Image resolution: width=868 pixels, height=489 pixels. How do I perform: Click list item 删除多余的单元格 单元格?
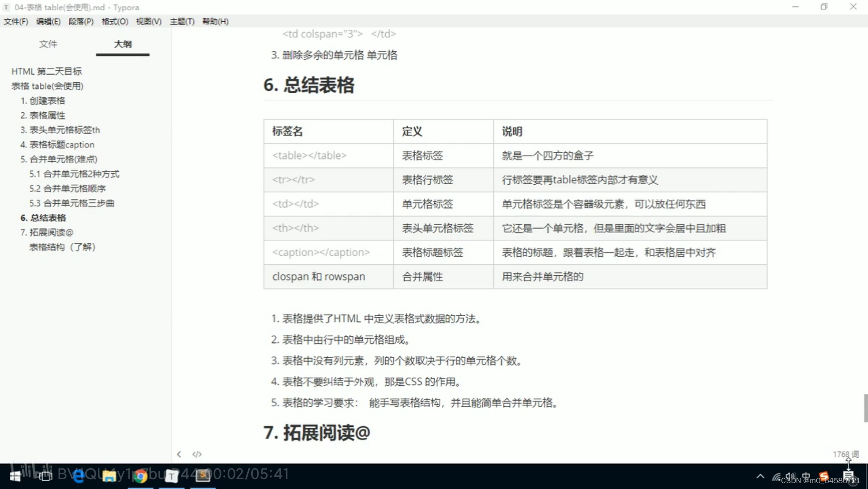pyautogui.click(x=340, y=55)
